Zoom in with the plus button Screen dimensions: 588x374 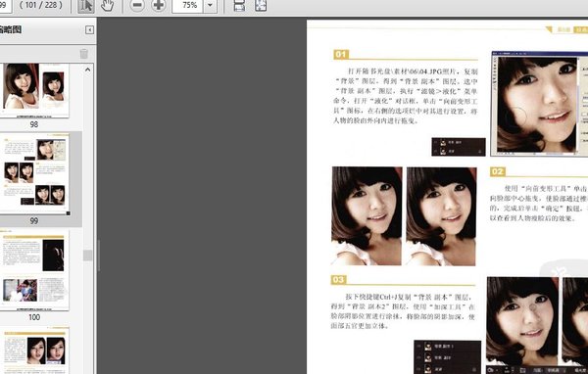pyautogui.click(x=158, y=5)
